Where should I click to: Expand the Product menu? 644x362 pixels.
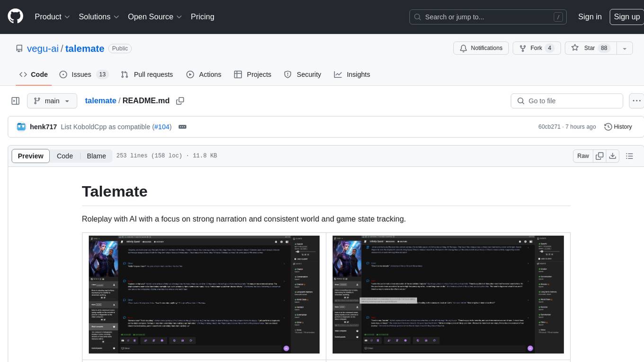click(53, 17)
